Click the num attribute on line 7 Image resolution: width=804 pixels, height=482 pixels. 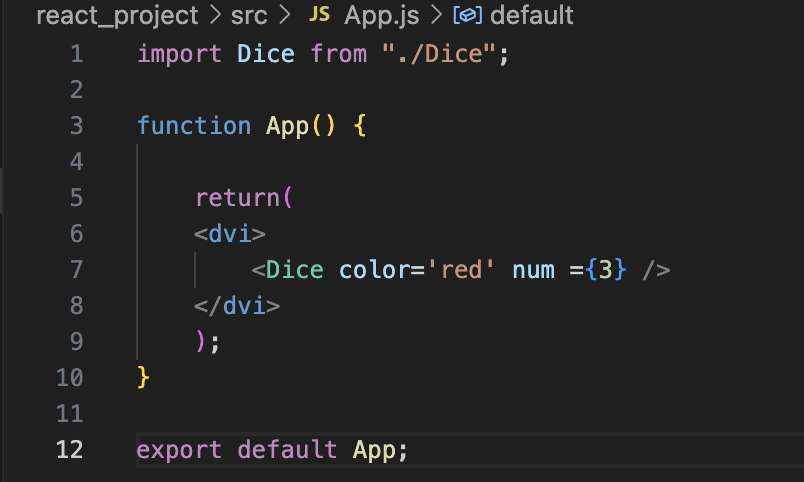(534, 270)
